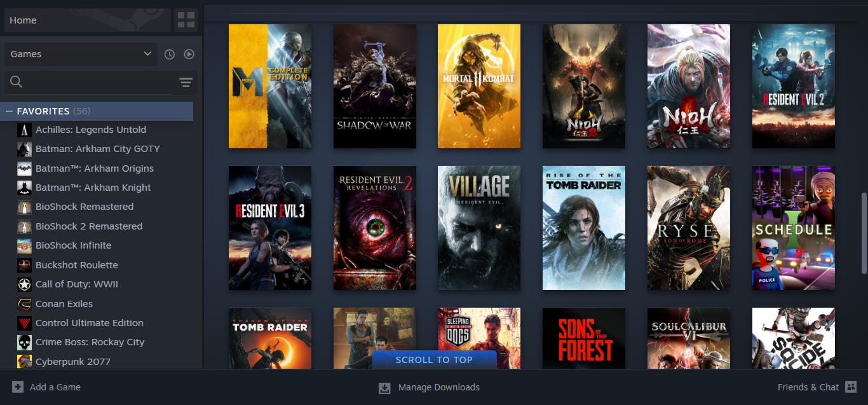Select the Rise of the Tomb Raider cover
Image resolution: width=868 pixels, height=405 pixels.
[584, 228]
